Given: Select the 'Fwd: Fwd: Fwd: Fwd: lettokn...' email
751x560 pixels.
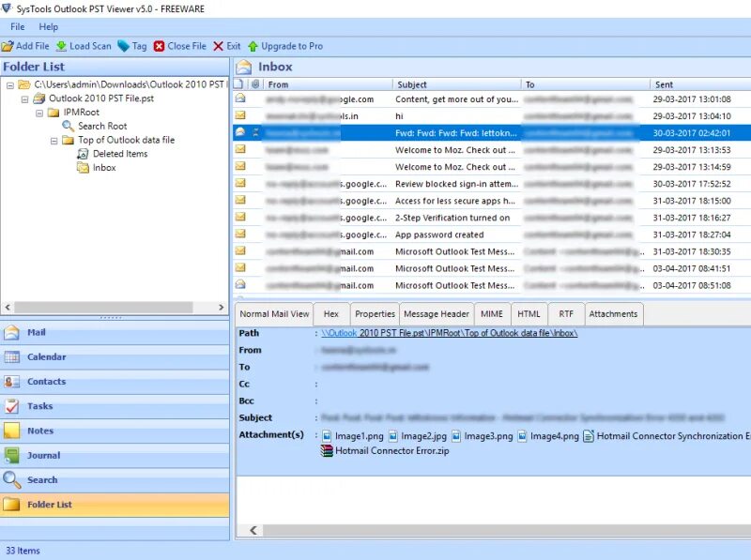Looking at the screenshot, I should (x=492, y=133).
